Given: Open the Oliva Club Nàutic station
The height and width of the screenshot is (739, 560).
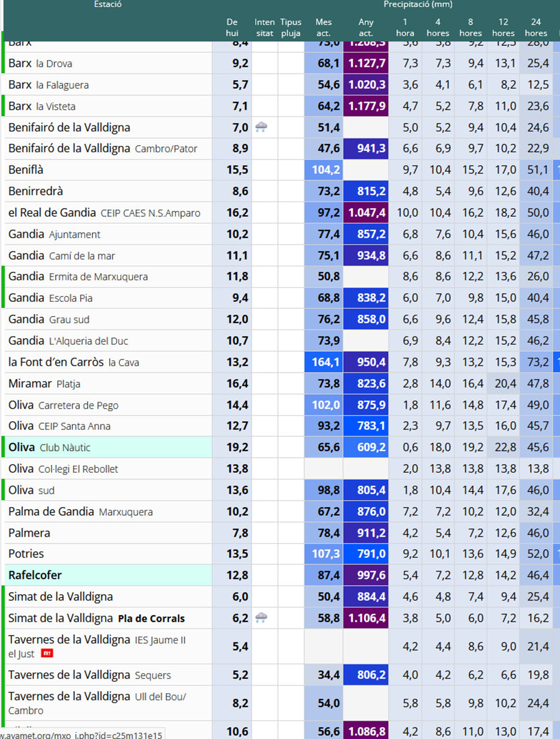Looking at the screenshot, I should pos(49,447).
